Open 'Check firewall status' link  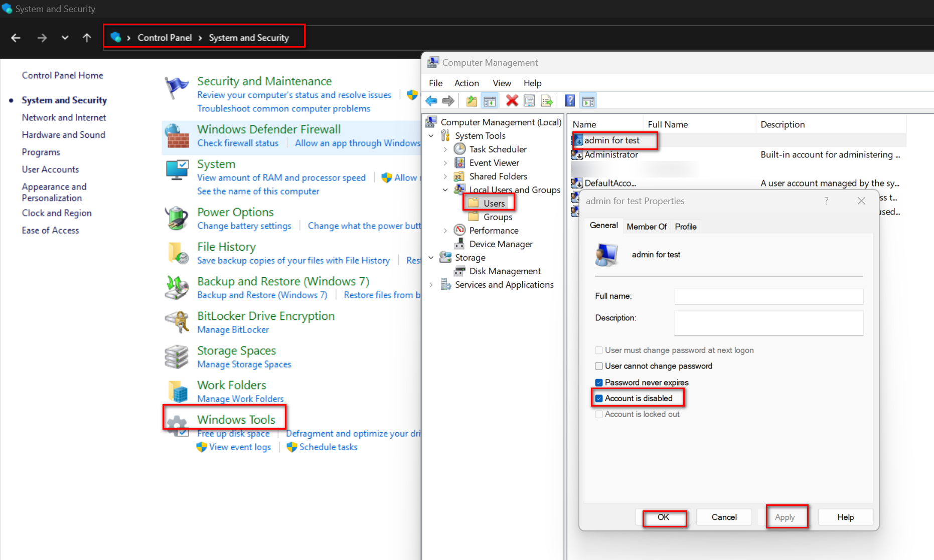click(x=238, y=143)
